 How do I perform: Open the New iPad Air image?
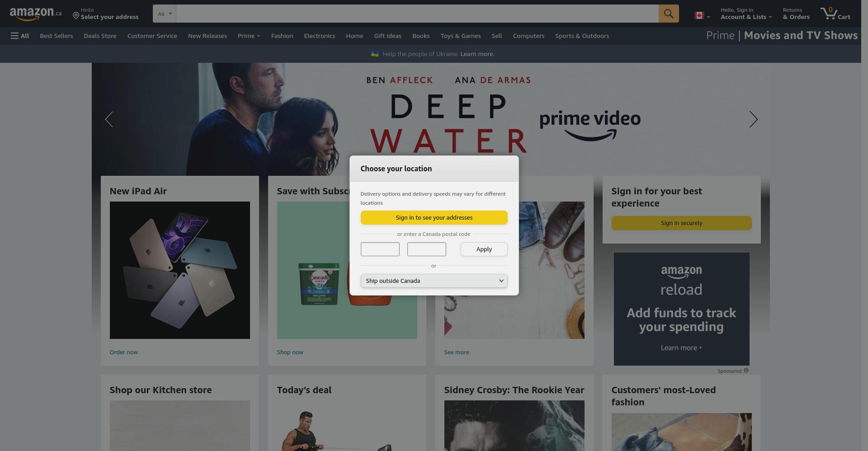[x=179, y=270]
